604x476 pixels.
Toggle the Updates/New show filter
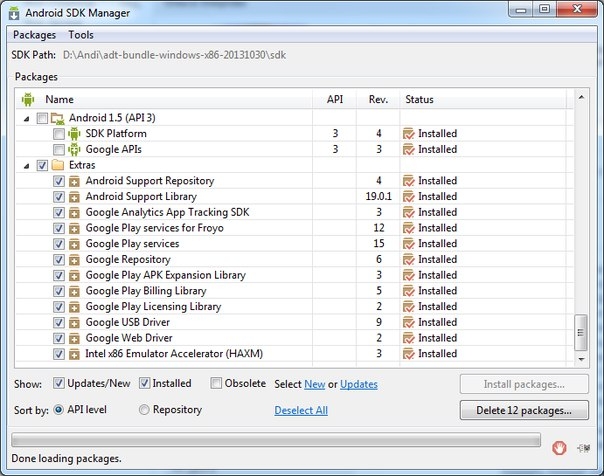(59, 383)
